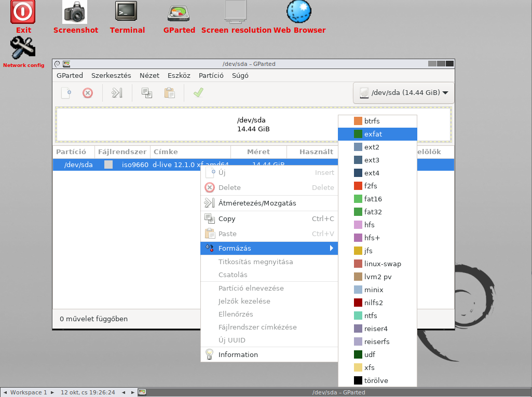Choose Új in the context menu
Screen dimensions: 532x397
(x=269, y=172)
